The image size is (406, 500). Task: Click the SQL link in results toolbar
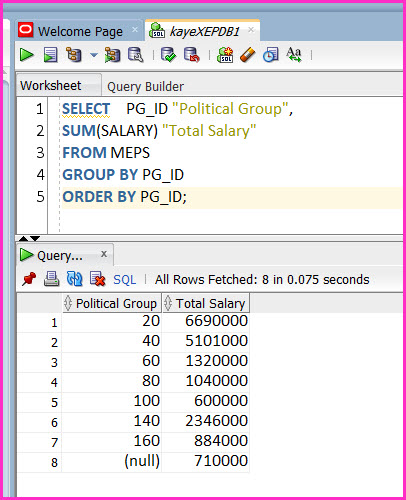tap(125, 280)
